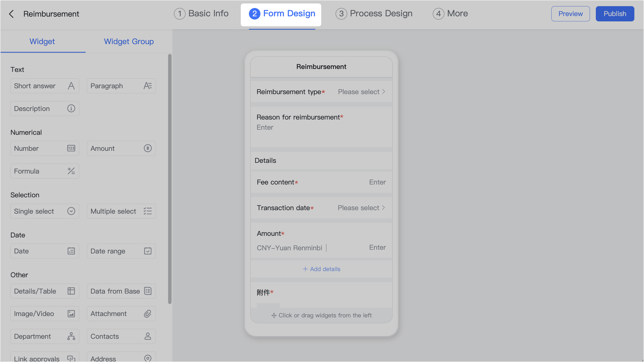This screenshot has height=362, width=644.
Task: Select the Number widget
Action: (x=45, y=148)
